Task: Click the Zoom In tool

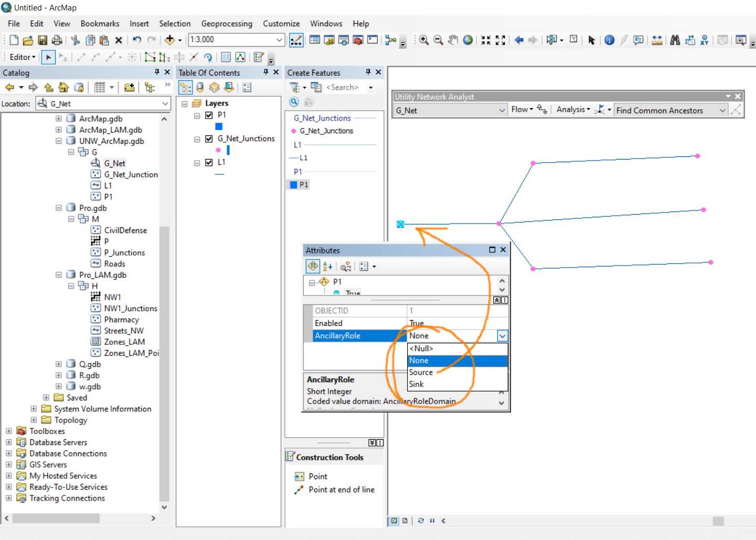Action: [x=423, y=40]
